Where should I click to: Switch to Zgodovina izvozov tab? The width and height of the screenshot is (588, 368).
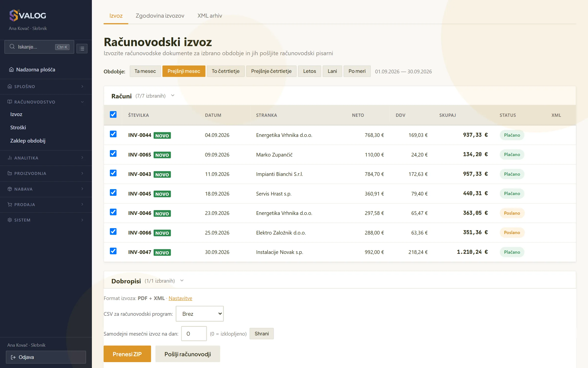coord(160,16)
